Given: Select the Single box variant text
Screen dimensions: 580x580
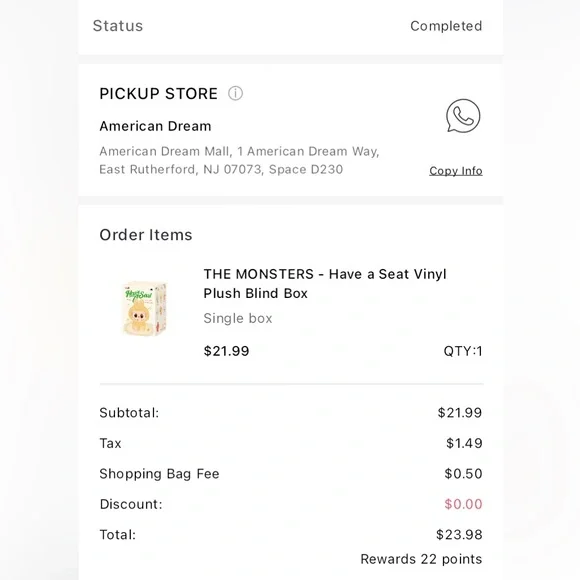Looking at the screenshot, I should [x=238, y=318].
